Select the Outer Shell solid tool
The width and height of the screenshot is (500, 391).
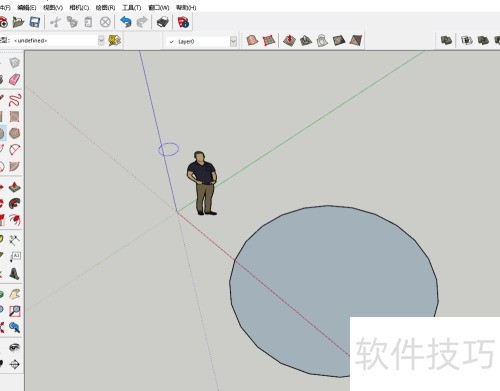(x=446, y=40)
